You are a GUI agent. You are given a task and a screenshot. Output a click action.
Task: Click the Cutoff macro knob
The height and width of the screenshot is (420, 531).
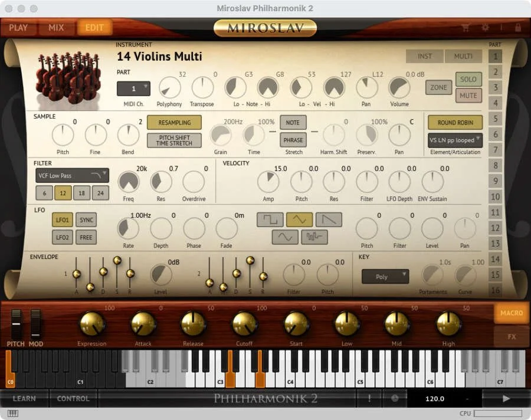(244, 324)
